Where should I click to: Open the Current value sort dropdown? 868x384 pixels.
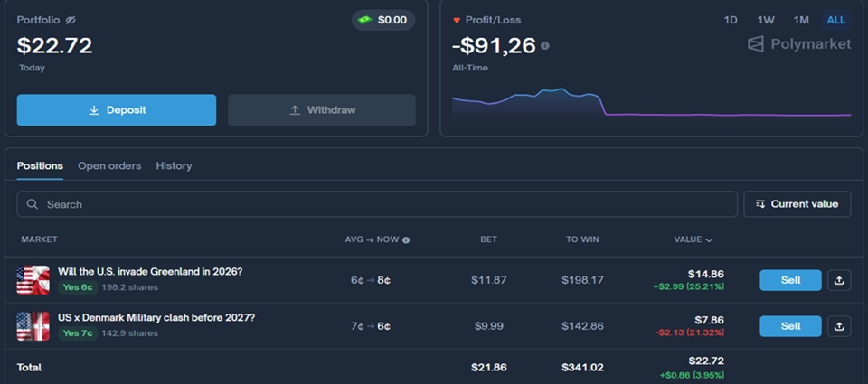point(797,204)
